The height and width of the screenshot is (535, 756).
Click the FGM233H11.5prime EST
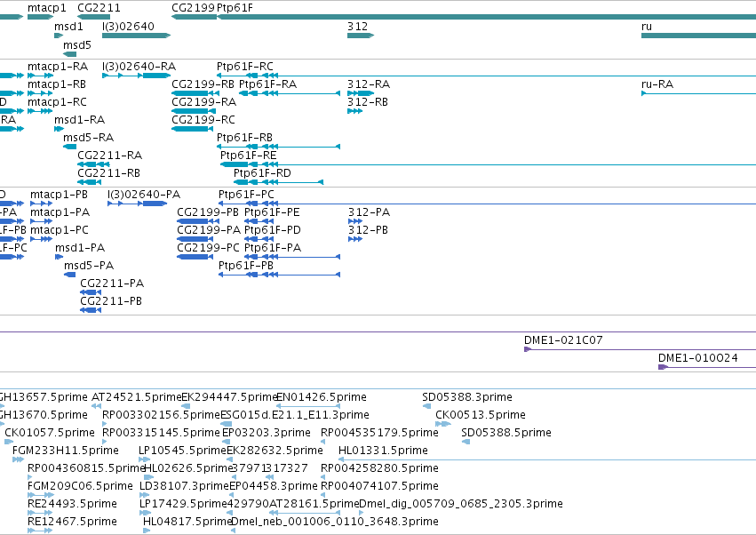(18, 459)
